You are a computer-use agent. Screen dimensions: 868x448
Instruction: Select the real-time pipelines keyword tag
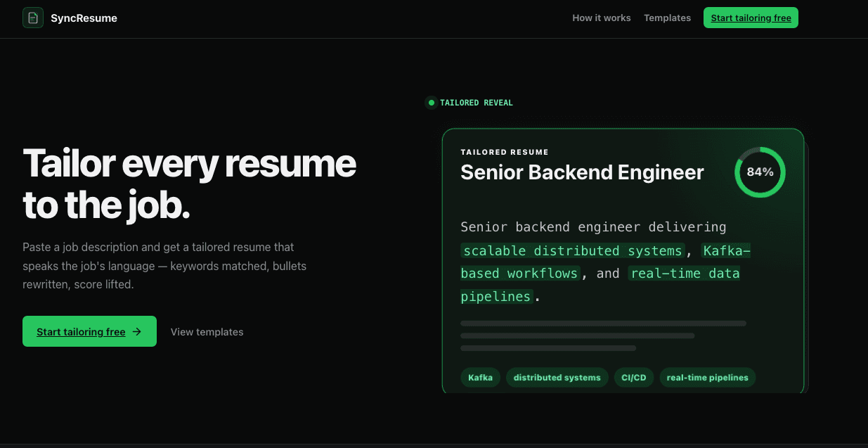pyautogui.click(x=707, y=378)
